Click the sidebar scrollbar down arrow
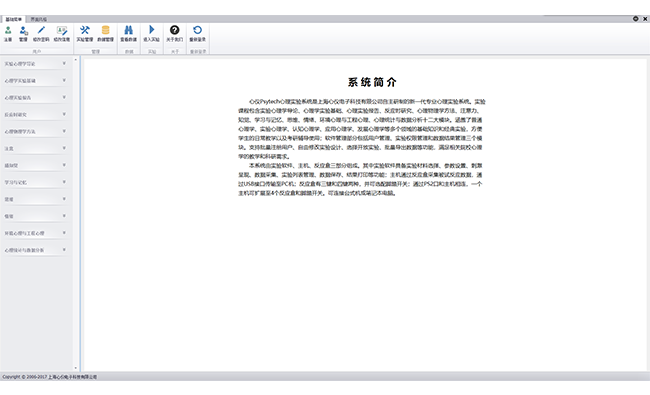The image size is (650, 395). [75, 368]
